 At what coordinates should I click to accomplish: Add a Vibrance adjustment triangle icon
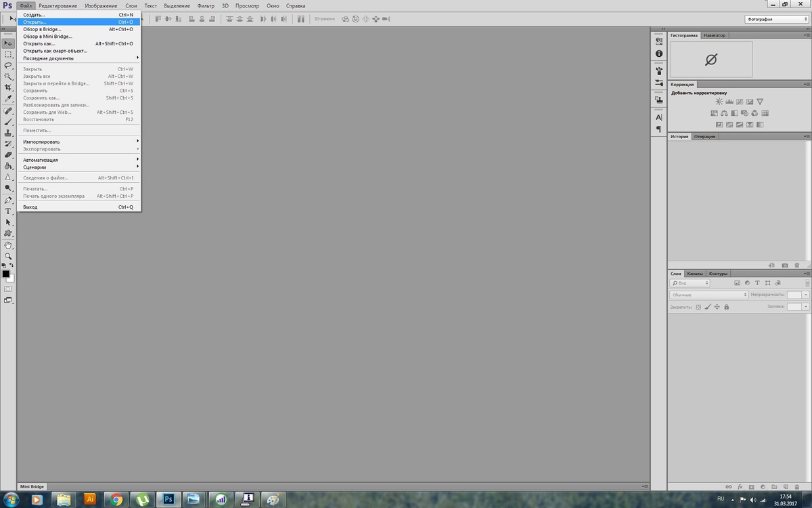760,102
